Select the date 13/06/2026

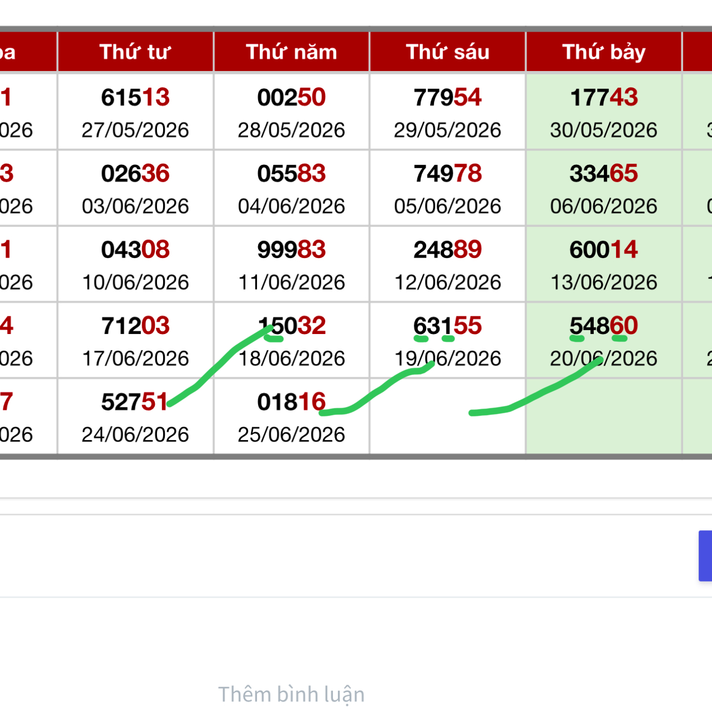(x=604, y=282)
